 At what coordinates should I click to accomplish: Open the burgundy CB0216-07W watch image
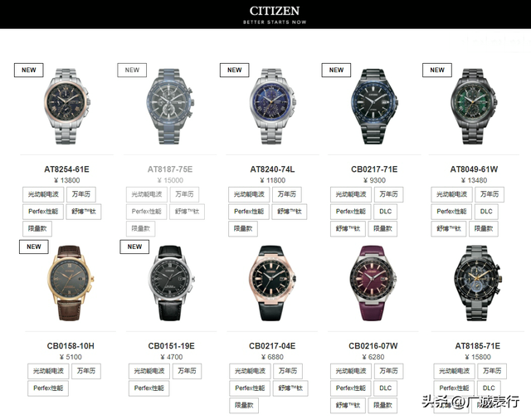tap(373, 283)
